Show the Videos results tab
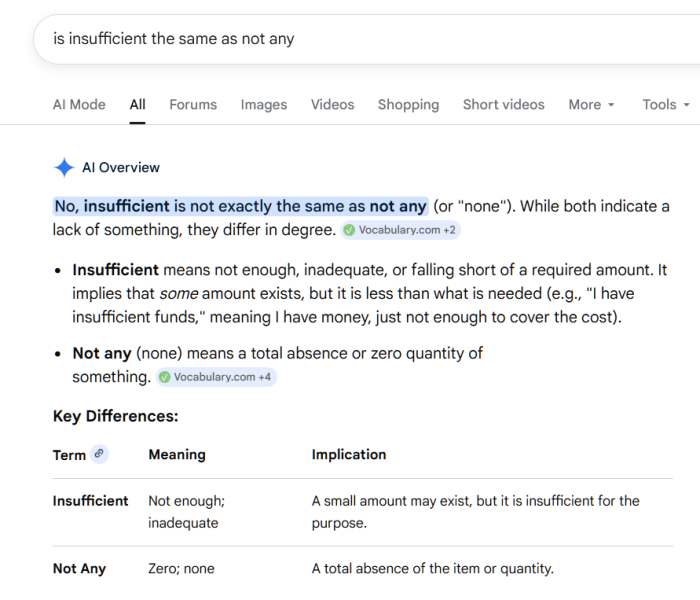 click(332, 105)
